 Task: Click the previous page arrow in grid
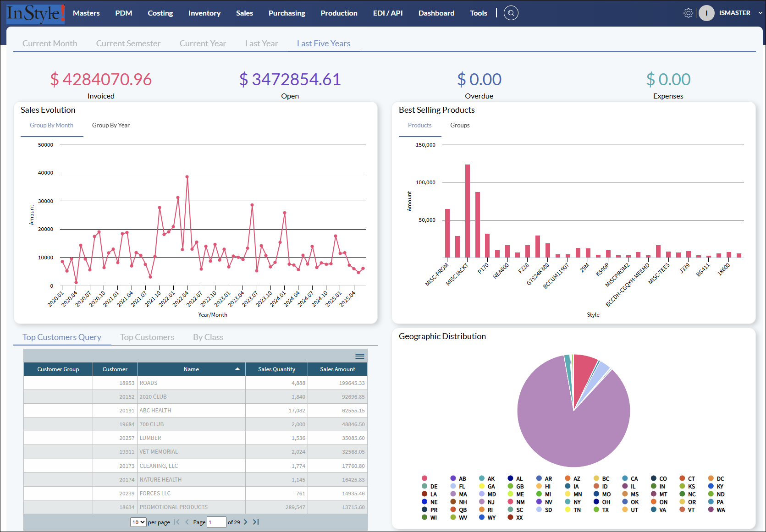187,522
